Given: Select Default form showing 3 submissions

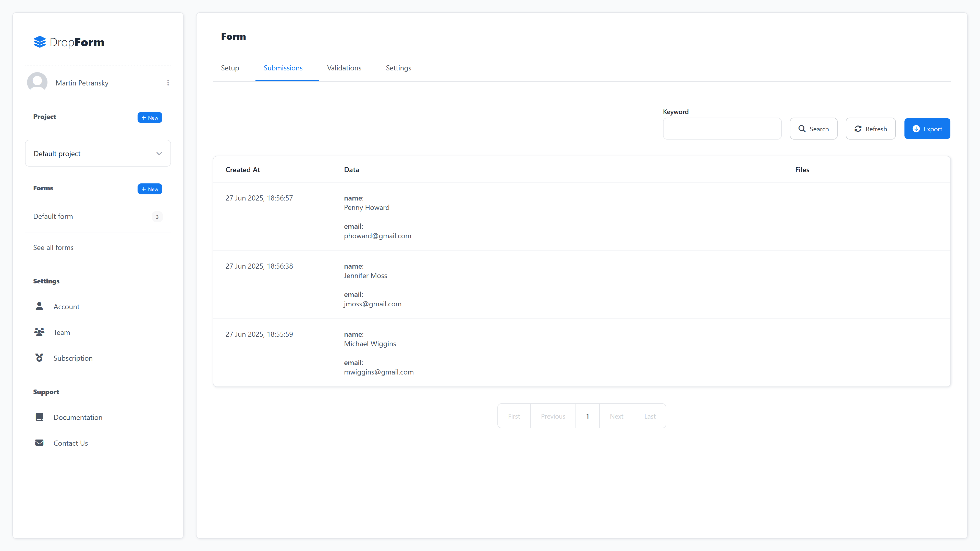Looking at the screenshot, I should click(53, 216).
